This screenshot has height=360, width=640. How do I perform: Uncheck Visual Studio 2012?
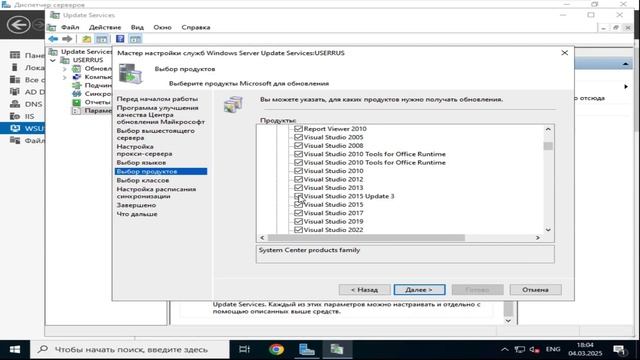(298, 179)
